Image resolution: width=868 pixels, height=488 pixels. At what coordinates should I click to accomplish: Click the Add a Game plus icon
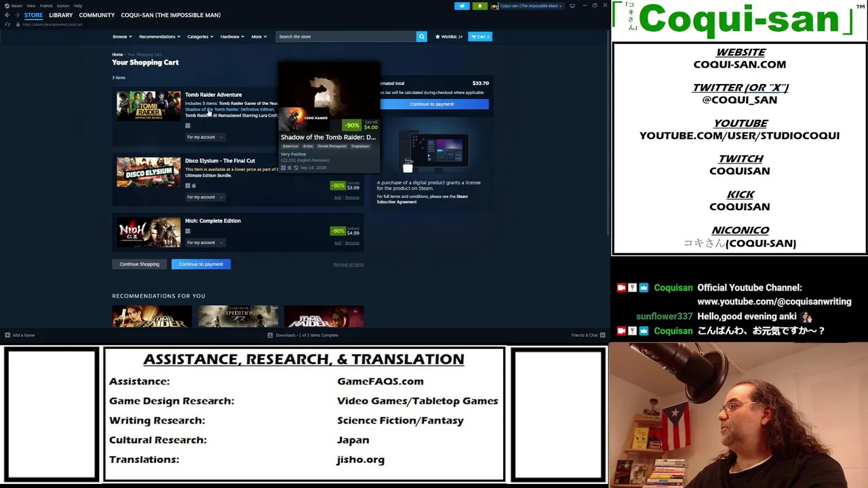point(7,335)
